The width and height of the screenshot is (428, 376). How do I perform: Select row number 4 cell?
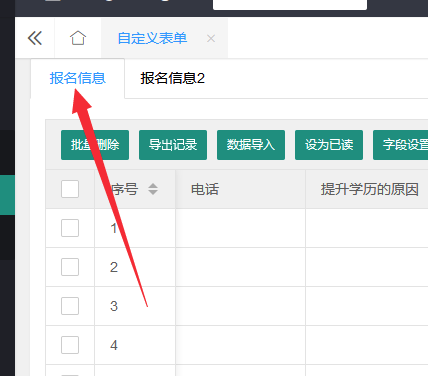tap(135, 345)
